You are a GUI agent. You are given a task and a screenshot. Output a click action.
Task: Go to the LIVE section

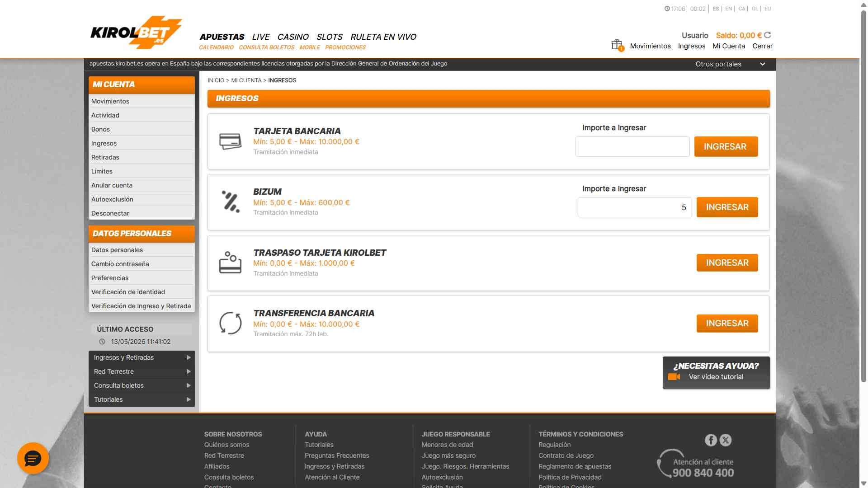(x=261, y=37)
